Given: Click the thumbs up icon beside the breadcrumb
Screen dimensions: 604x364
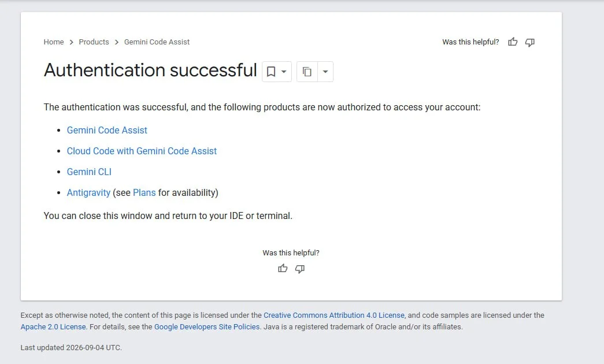Looking at the screenshot, I should (513, 42).
